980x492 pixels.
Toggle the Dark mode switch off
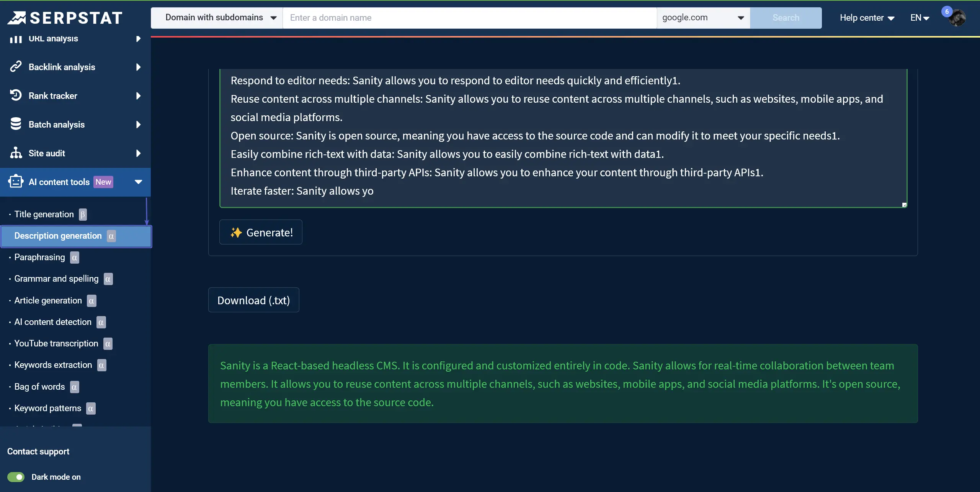click(x=16, y=477)
